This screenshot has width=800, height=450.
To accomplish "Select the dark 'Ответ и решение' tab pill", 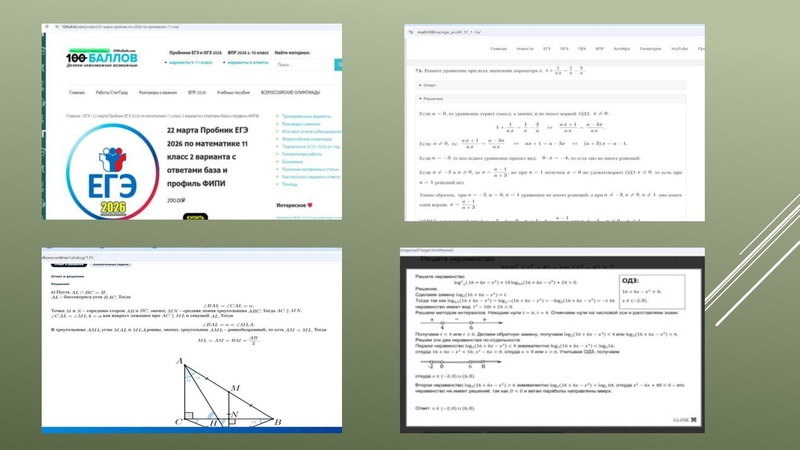I will (69, 264).
